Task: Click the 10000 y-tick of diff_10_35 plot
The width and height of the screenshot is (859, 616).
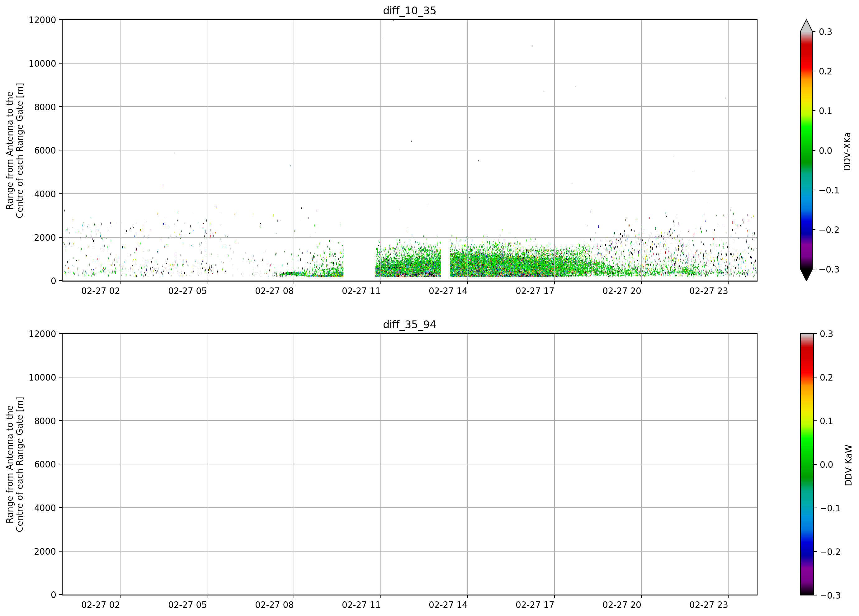Action: point(42,63)
